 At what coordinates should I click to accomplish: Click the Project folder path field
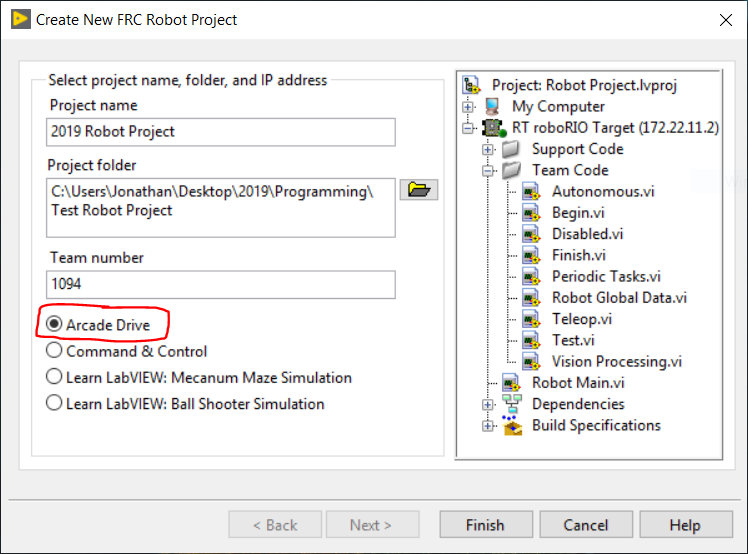pos(221,208)
